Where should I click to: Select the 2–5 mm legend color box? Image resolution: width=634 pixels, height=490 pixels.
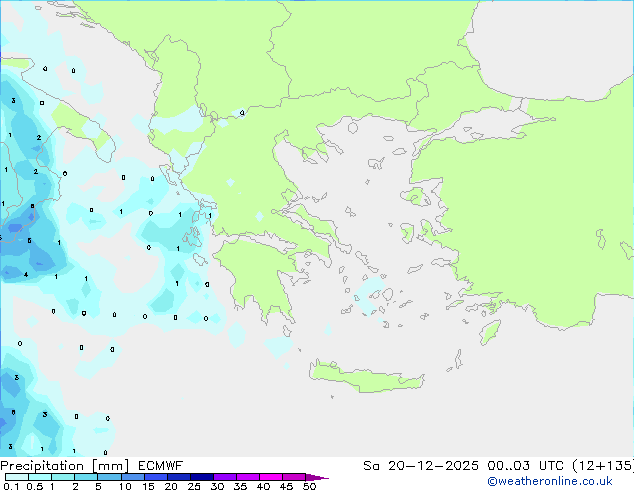click(x=86, y=477)
